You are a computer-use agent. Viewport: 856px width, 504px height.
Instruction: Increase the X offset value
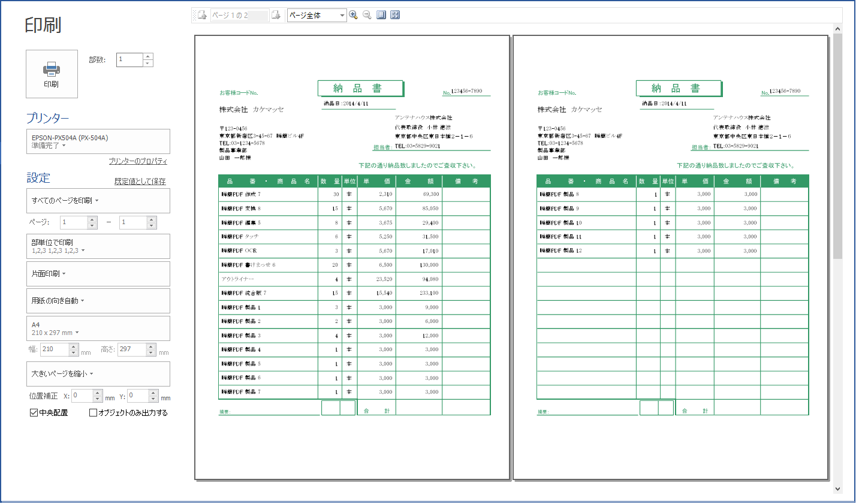click(x=98, y=393)
